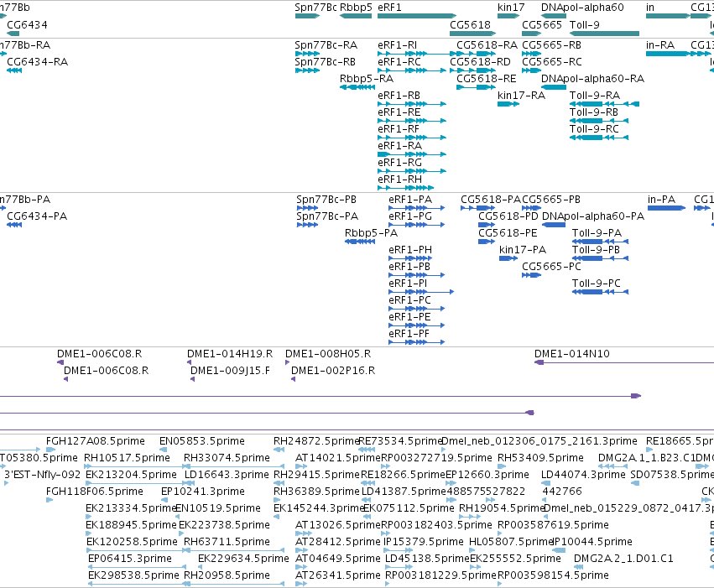Open the DME1-009J15.F BAC end
Screen dimensions: 714x588
(192, 379)
